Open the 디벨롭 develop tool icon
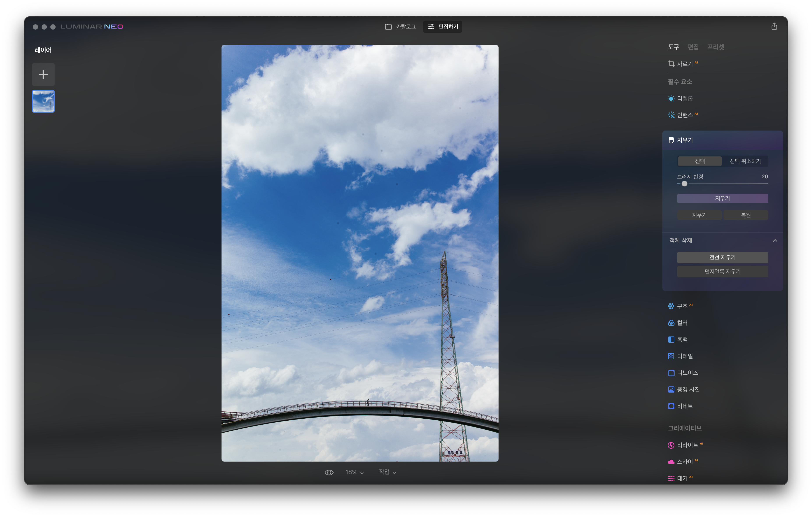812x517 pixels. click(671, 99)
